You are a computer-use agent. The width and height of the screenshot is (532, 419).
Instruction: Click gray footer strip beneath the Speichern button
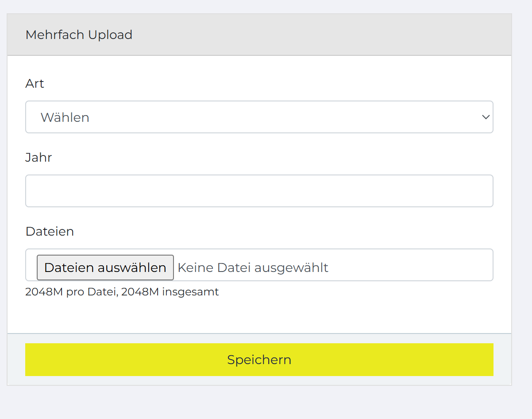[259, 381]
